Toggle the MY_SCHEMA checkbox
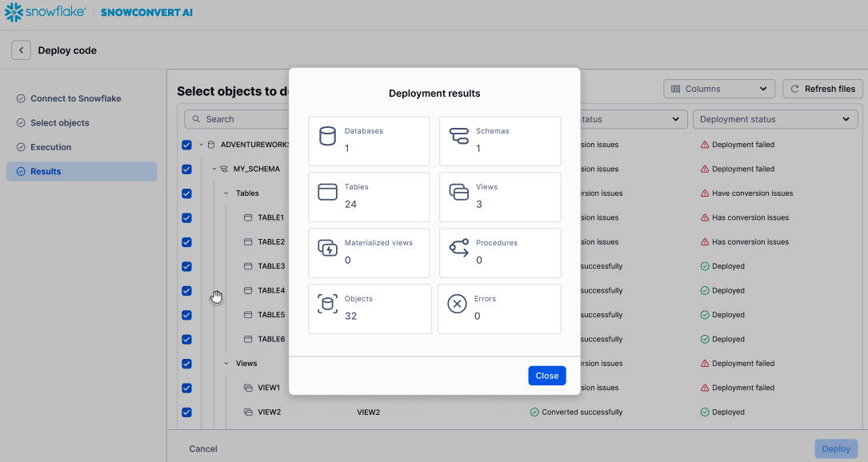 tap(186, 169)
